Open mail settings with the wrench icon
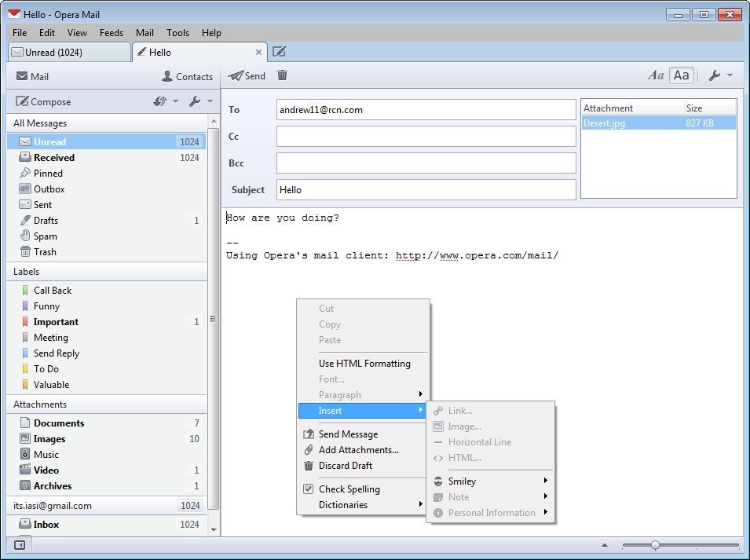 coord(716,75)
